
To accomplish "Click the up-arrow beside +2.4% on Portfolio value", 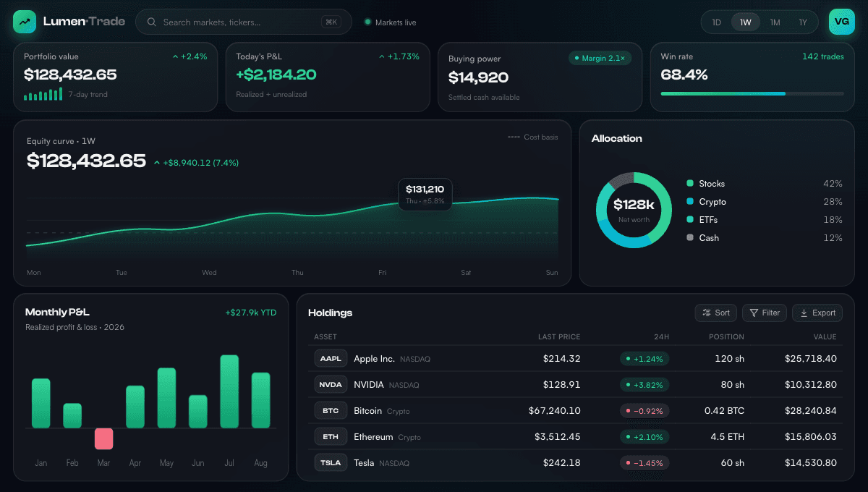I will (x=175, y=56).
